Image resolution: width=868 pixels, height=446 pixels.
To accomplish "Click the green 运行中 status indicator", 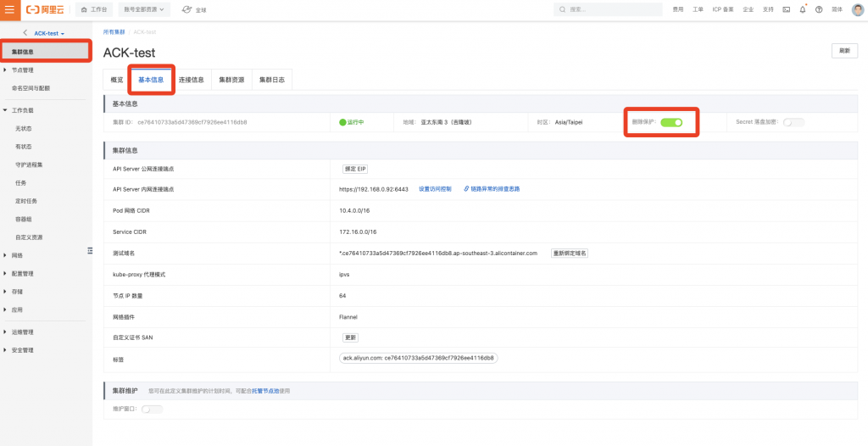I will [352, 122].
